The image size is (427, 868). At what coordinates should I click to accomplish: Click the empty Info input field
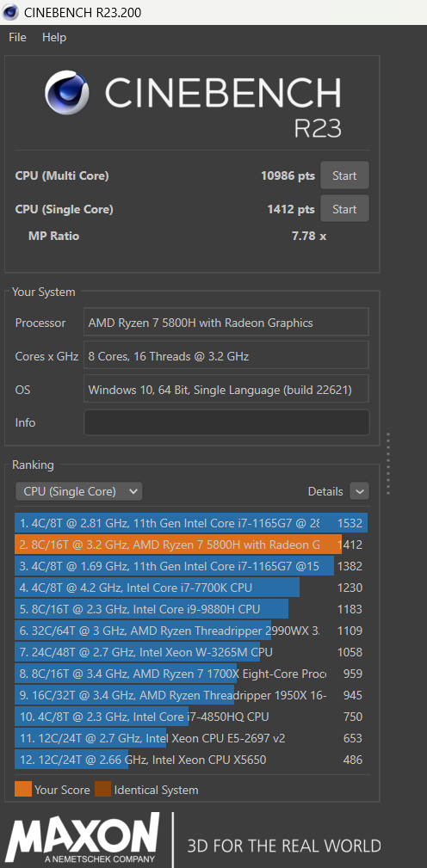click(226, 422)
